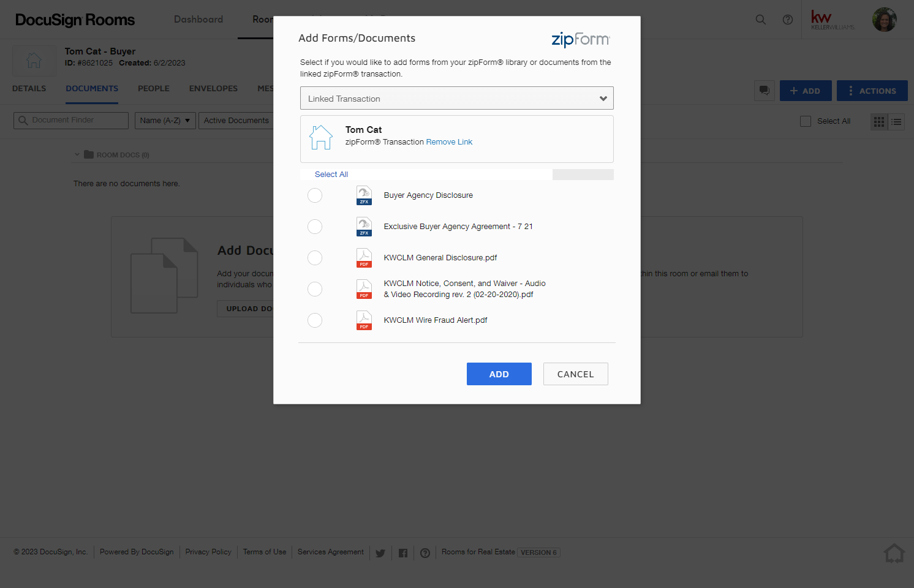Open the Linked Transaction dropdown

coord(457,98)
